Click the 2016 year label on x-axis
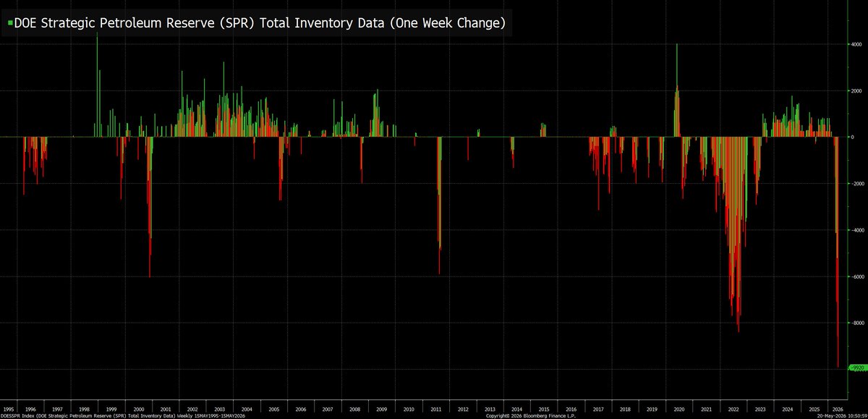This screenshot has width=868, height=419. (570, 409)
